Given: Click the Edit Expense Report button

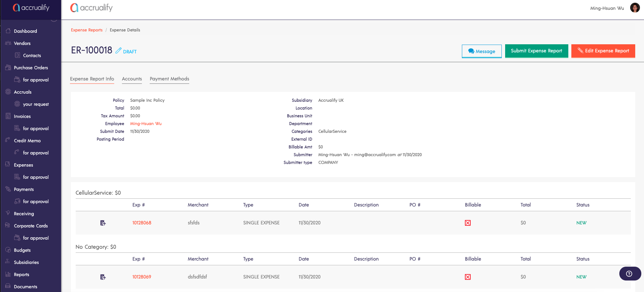Looking at the screenshot, I should click(603, 51).
